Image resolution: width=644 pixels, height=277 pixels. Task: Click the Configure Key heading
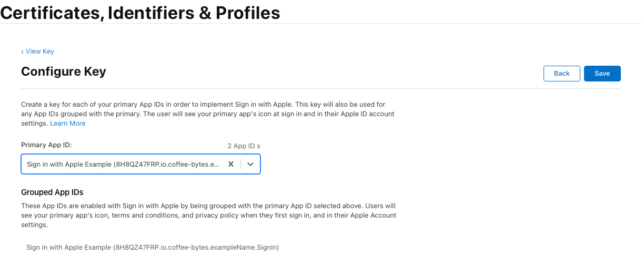[x=64, y=71]
